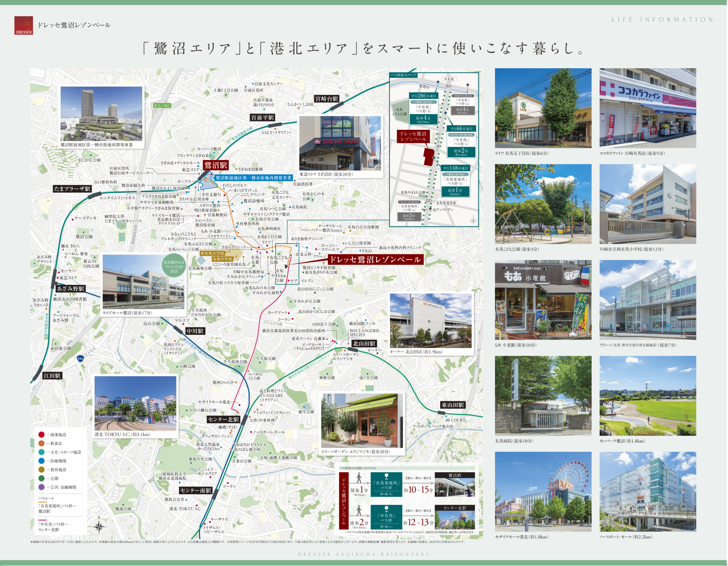Screen dimensions: 728x566
Task: Click the DRESSER brand logo
Action: tap(23, 25)
